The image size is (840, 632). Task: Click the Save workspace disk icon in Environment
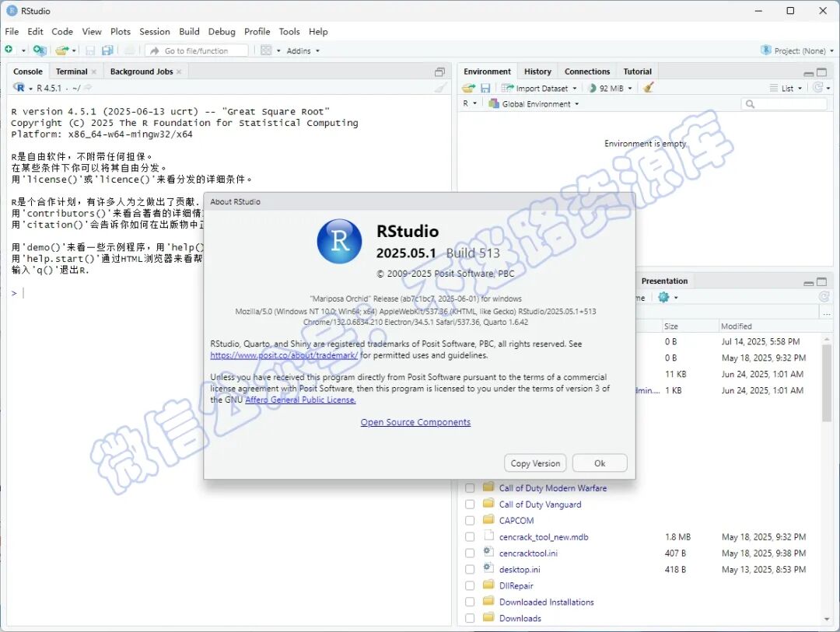[485, 88]
